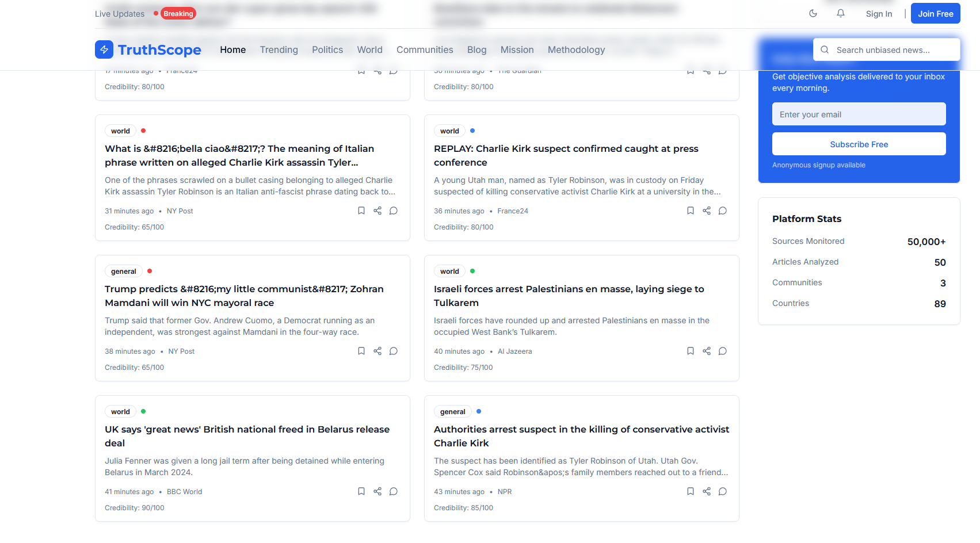Viewport: 980px width, 543px height.
Task: Click 'Credibility: 90/100' text
Action: 135,507
